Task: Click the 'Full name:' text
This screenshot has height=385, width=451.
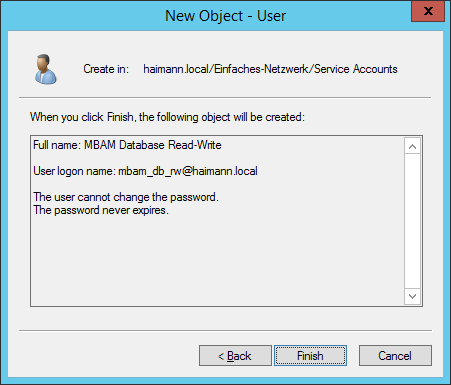Action: click(x=57, y=145)
